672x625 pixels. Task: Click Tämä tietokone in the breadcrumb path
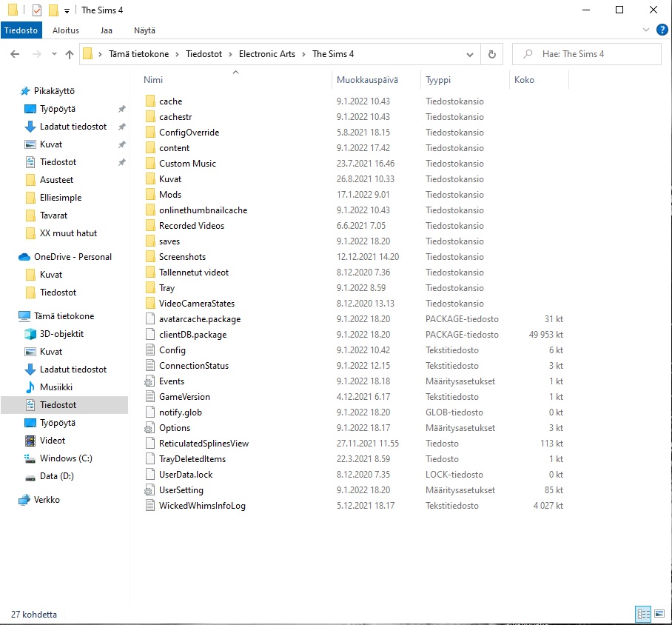(138, 54)
